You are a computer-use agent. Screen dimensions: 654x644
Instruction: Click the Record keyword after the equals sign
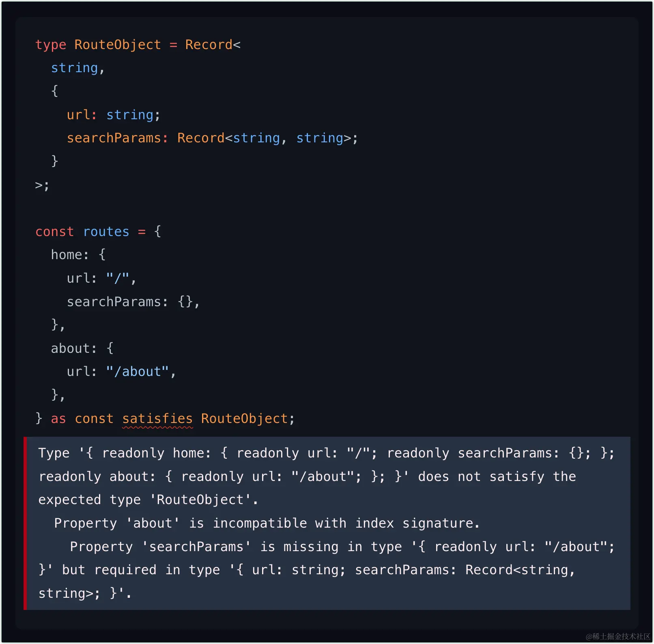209,45
